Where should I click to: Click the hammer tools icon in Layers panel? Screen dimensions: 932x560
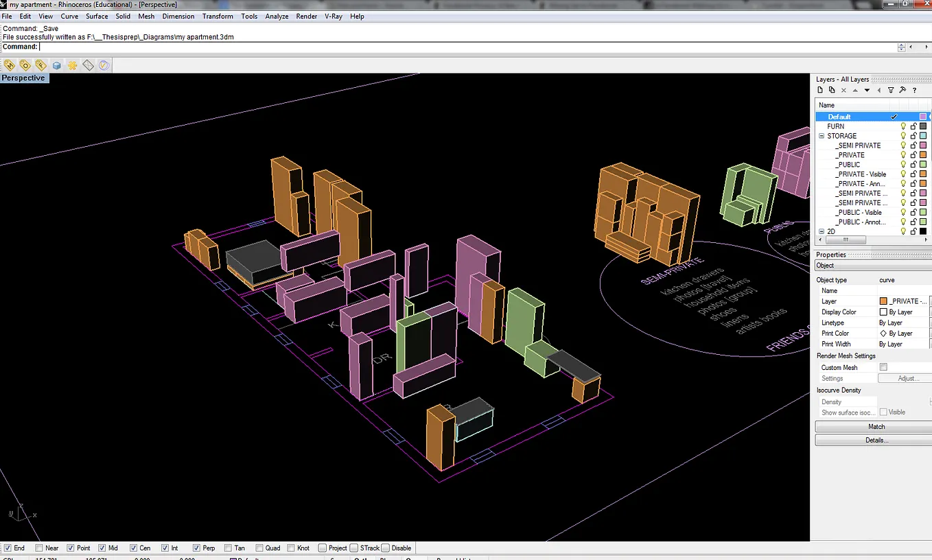coord(902,90)
